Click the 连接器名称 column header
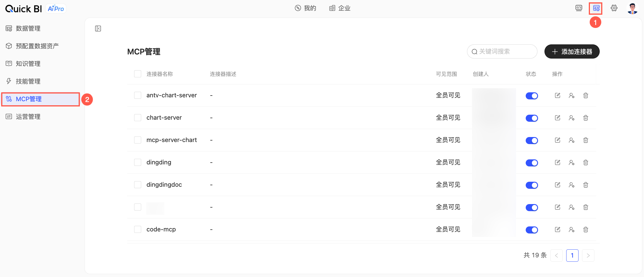644x277 pixels. (x=160, y=74)
